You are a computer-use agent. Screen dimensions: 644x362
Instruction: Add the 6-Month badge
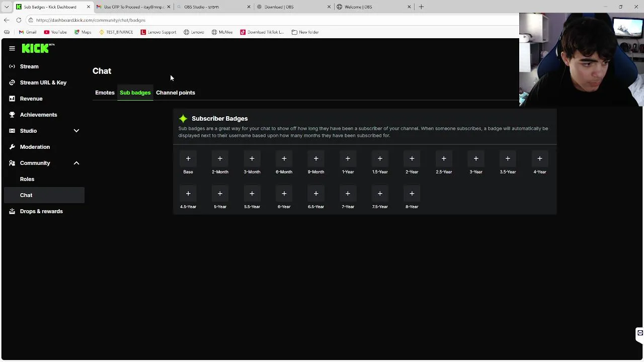click(x=284, y=159)
